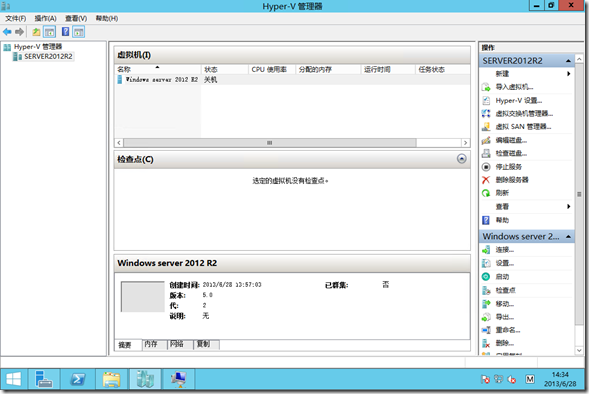Click the 帮助 icon in actions pane

486,220
